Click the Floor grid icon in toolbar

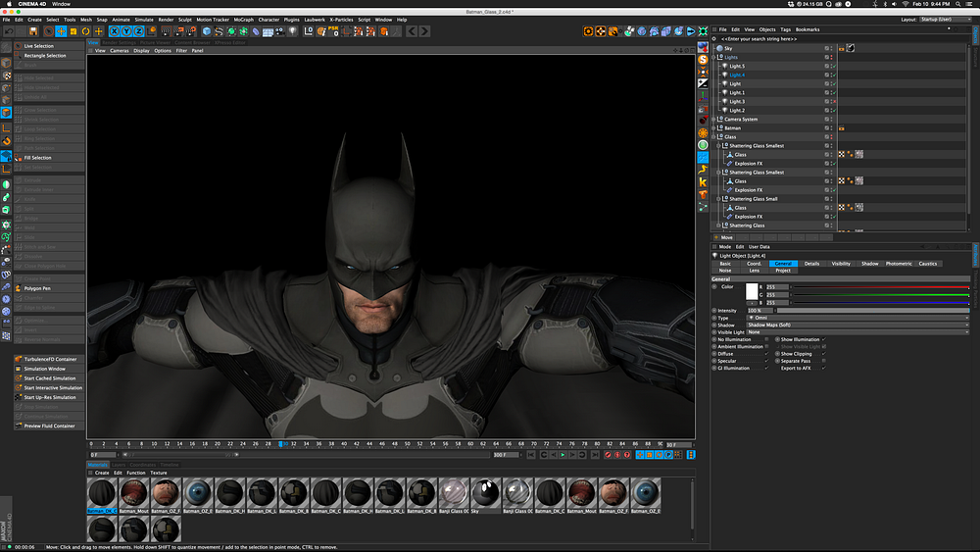point(268,31)
